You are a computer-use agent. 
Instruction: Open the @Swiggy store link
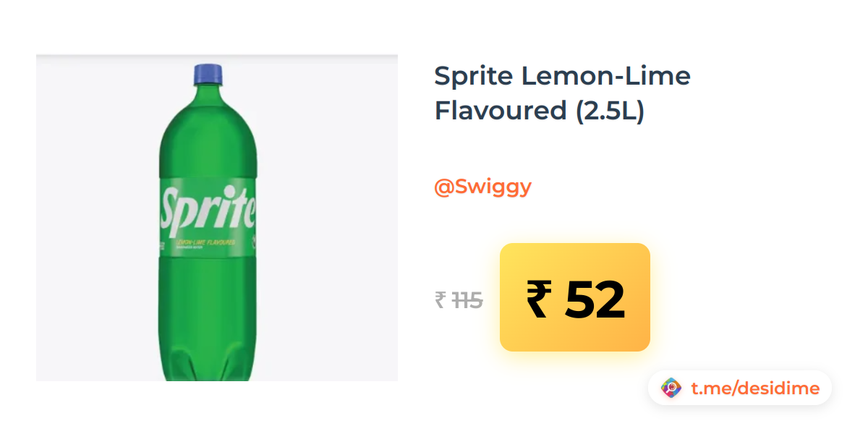482,187
